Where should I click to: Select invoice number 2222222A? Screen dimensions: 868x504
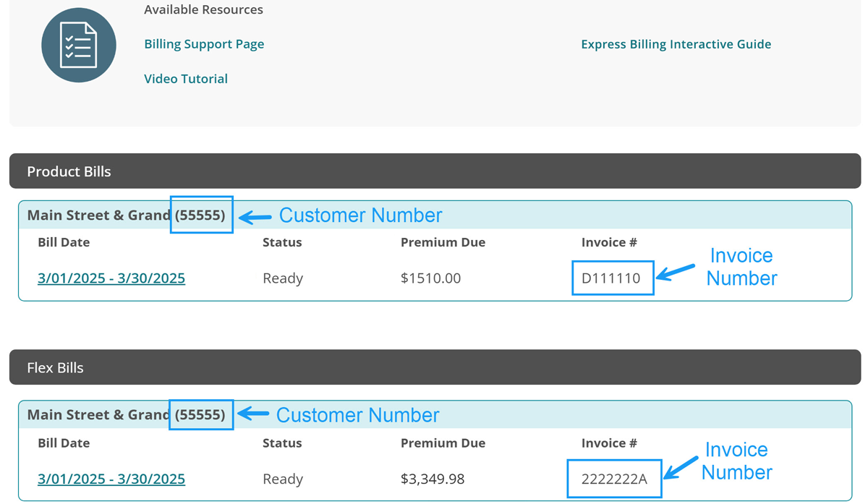[614, 479]
